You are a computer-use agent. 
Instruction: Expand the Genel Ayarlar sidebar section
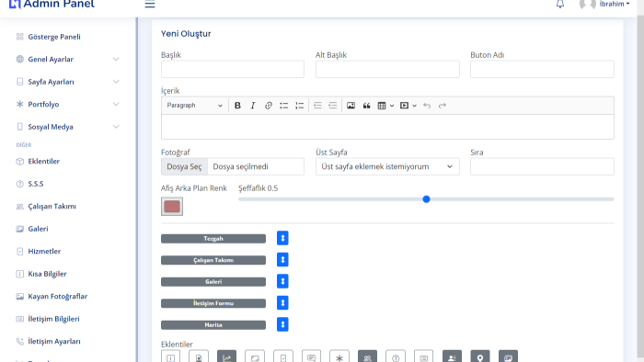pyautogui.click(x=68, y=59)
